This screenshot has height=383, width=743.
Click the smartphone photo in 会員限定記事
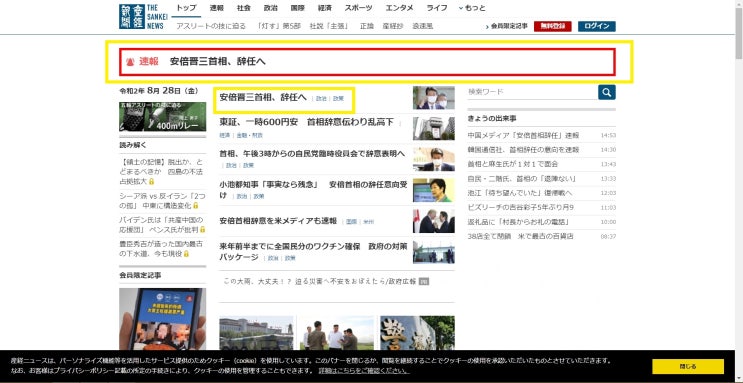point(163,319)
